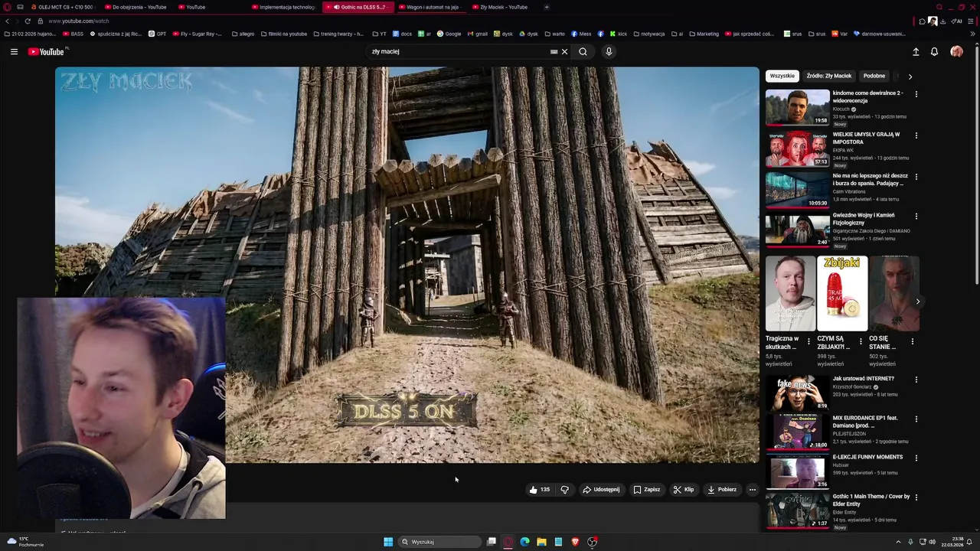This screenshot has width=980, height=551.
Task: Reload the page
Action: point(28,21)
